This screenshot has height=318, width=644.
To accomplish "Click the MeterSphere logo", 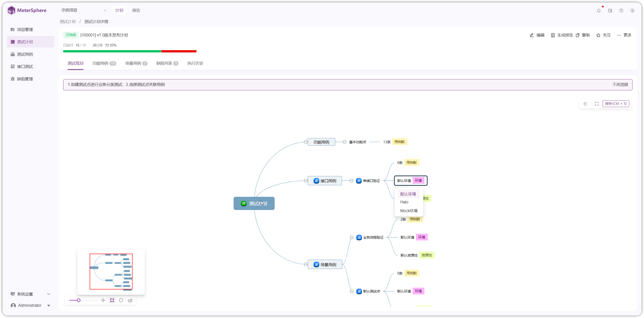I will tap(27, 10).
